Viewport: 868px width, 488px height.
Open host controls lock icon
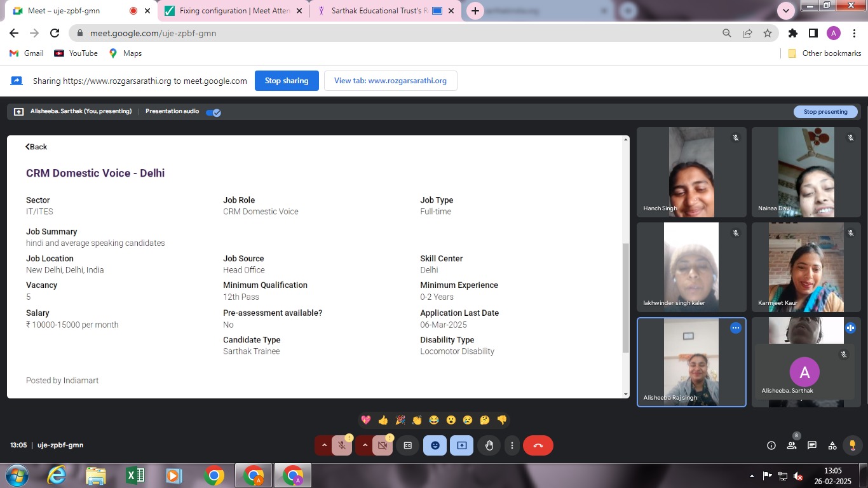pyautogui.click(x=853, y=445)
